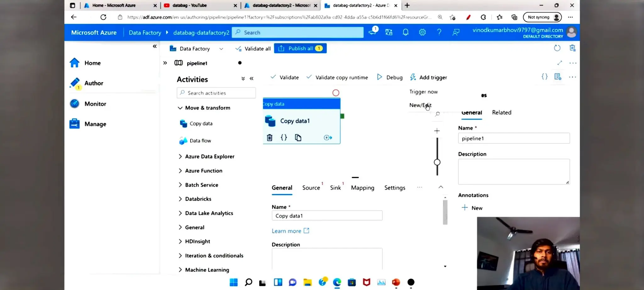
Task: Search the pipeline canvas magnifier icon
Action: click(437, 114)
